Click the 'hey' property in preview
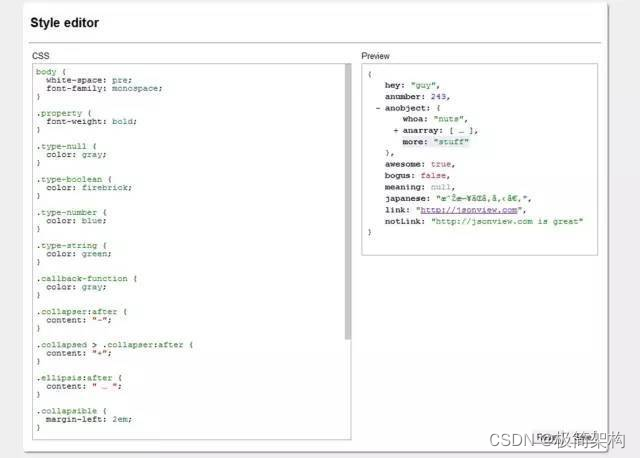Viewport: 640px width, 458px height. coord(394,85)
